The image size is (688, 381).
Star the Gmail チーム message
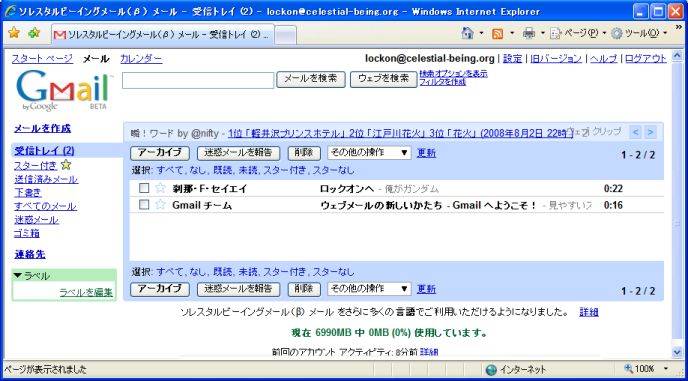tap(161, 205)
